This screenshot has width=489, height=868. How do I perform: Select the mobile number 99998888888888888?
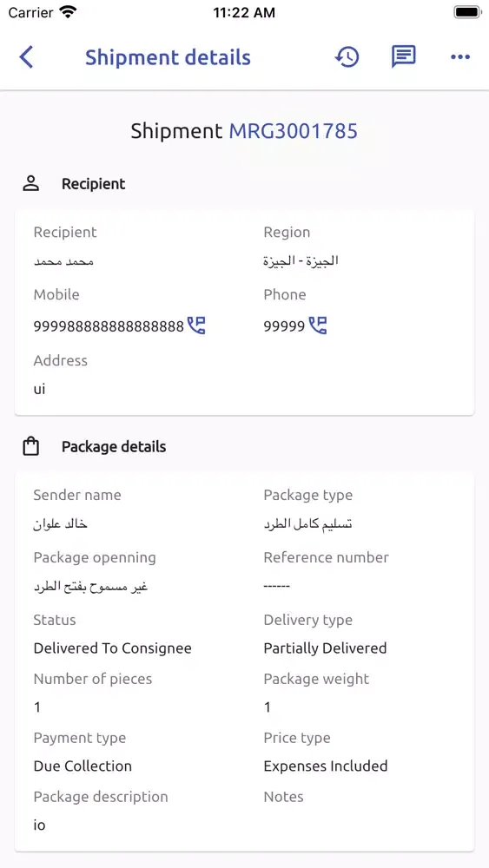coord(109,326)
